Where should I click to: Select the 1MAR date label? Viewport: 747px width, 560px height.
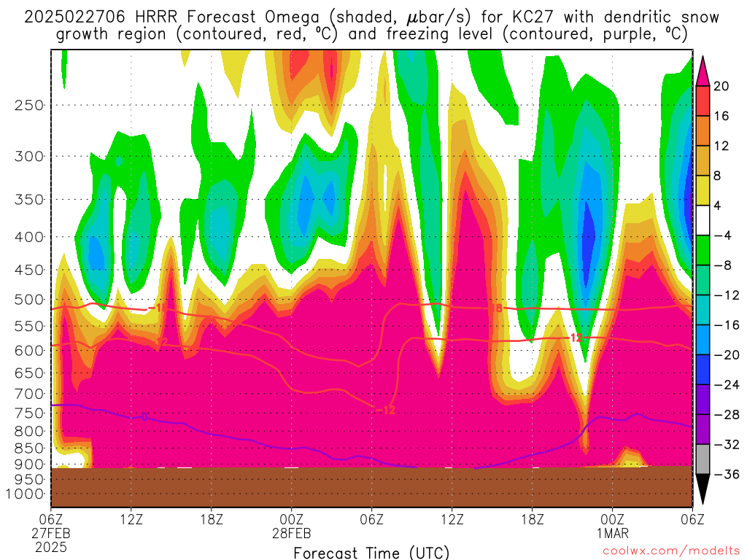click(x=613, y=533)
